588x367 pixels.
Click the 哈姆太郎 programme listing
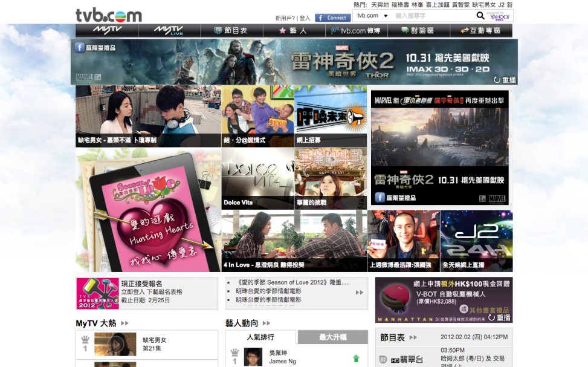[473, 359]
